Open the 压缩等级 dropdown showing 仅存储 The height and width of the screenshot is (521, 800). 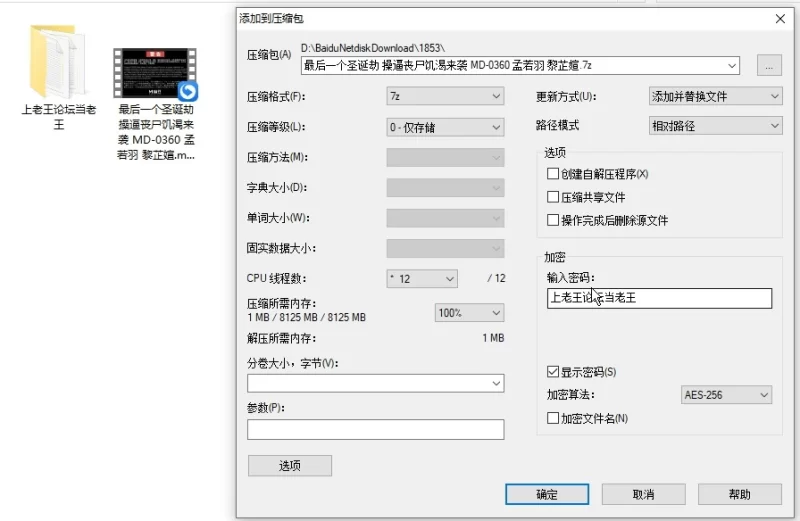coord(445,127)
